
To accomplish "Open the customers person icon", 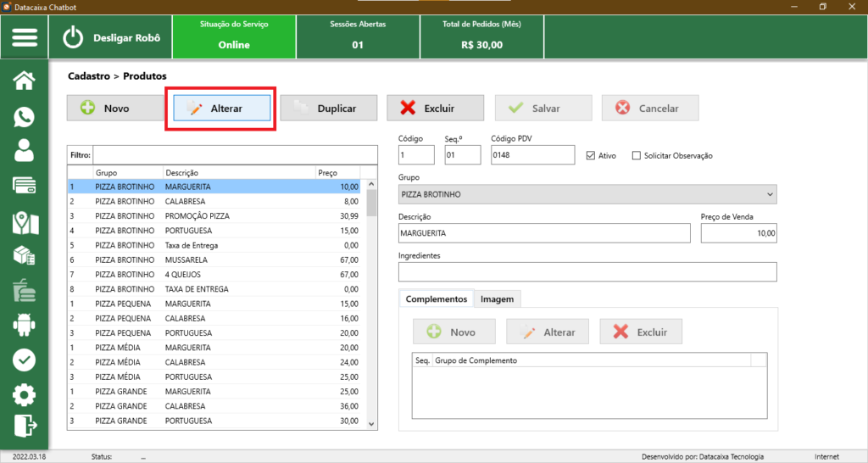I will pyautogui.click(x=25, y=151).
